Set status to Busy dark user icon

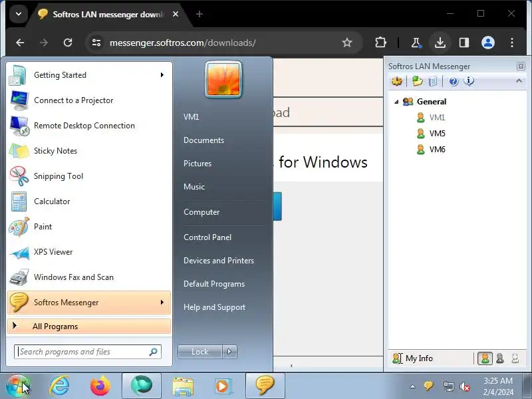click(500, 358)
